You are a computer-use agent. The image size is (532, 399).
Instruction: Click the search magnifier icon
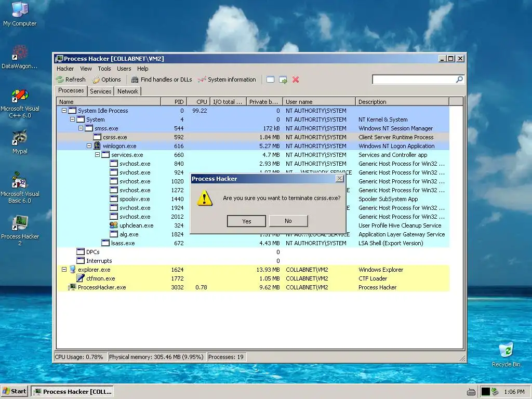459,79
